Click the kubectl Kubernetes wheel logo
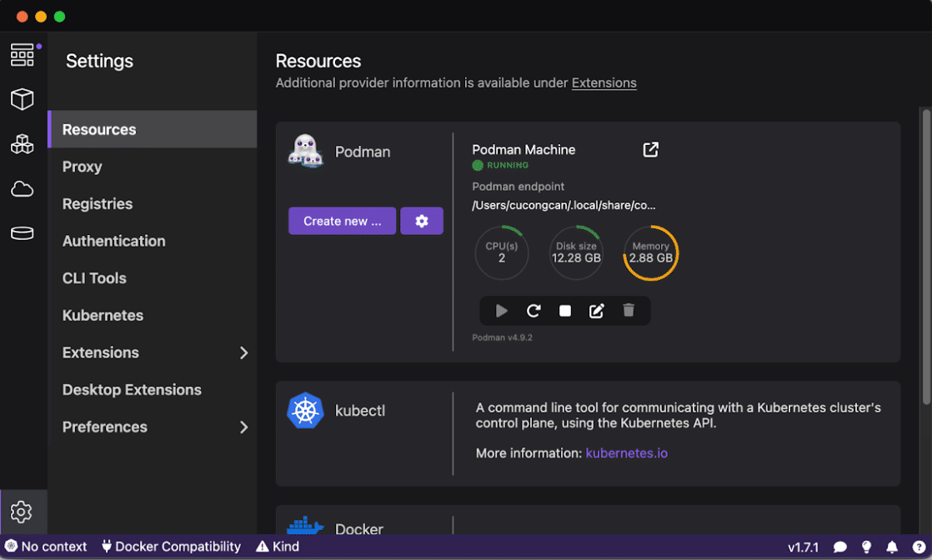 (305, 410)
